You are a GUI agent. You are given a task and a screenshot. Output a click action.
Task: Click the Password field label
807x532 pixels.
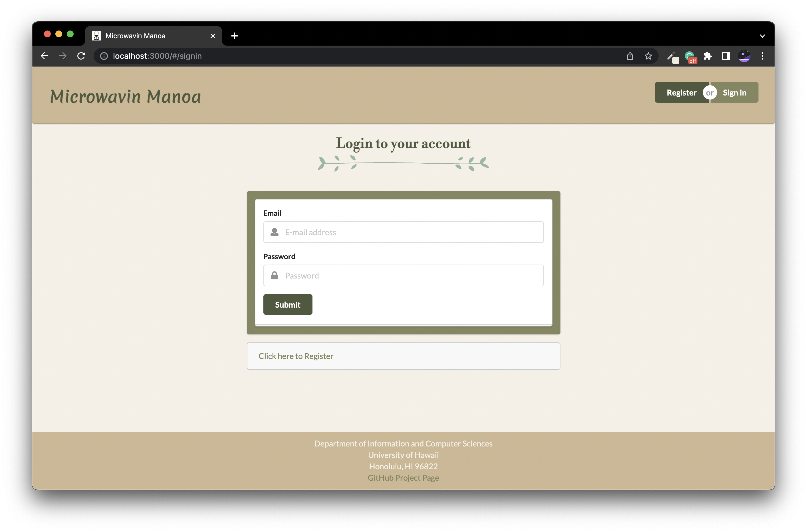point(279,257)
